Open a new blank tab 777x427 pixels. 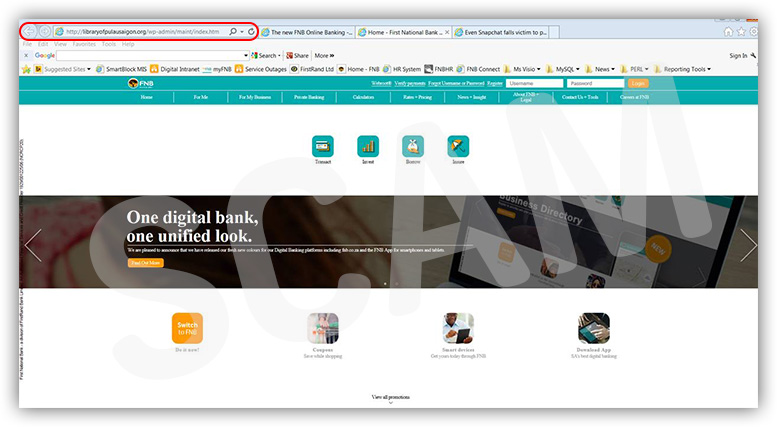pos(555,32)
